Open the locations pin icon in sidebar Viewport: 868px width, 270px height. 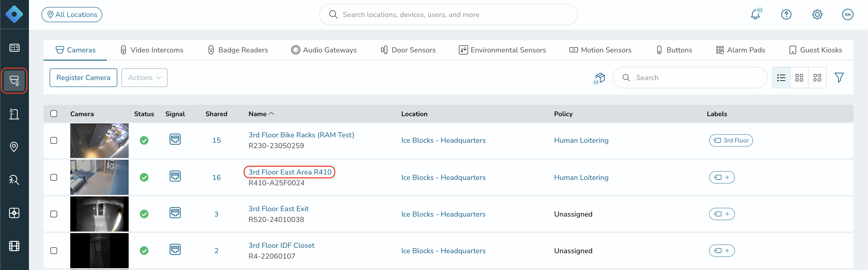tap(14, 147)
